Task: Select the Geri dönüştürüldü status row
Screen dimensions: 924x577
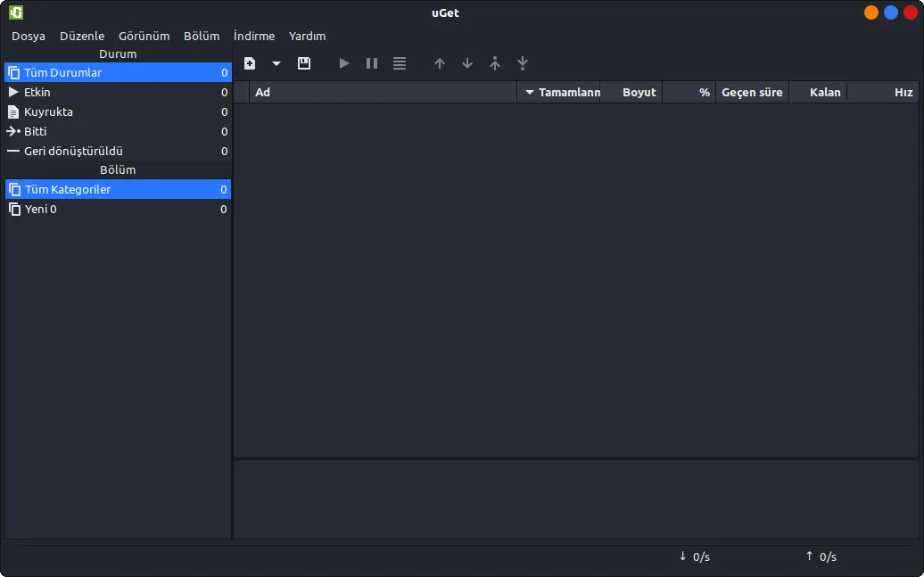Action: tap(118, 151)
